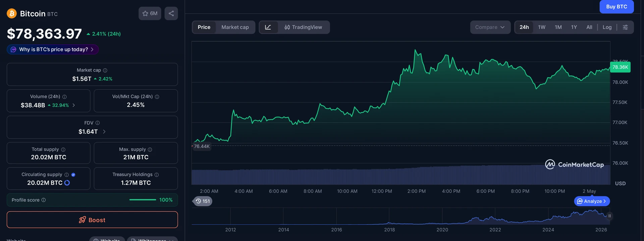644x241 pixels.
Task: Click 2018 on the history timeline
Action: pos(389,230)
